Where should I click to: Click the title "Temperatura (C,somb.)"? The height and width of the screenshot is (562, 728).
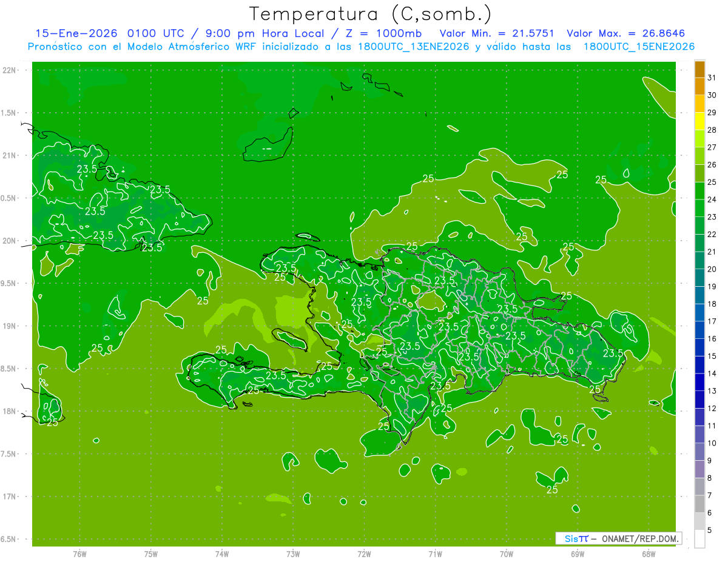(x=371, y=14)
